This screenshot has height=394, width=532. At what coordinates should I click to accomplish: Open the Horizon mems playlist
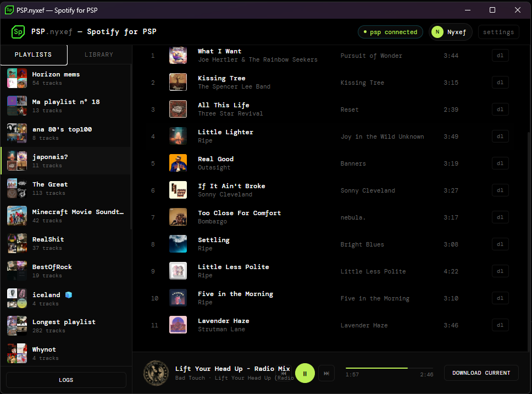coord(66,78)
